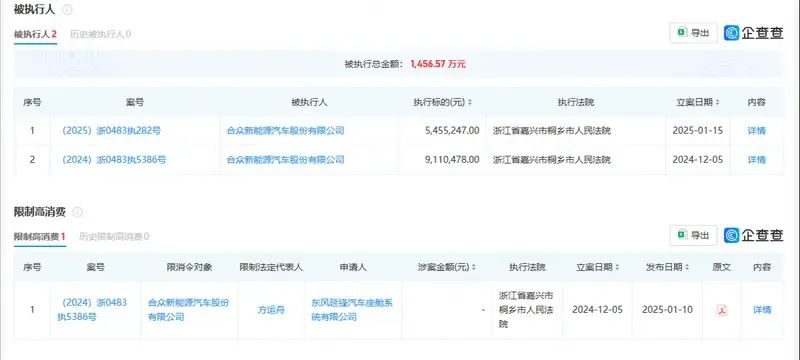Open case 浙0483执5386号 in 限制高消费 table
This screenshot has width=800, height=360.
tap(92, 310)
